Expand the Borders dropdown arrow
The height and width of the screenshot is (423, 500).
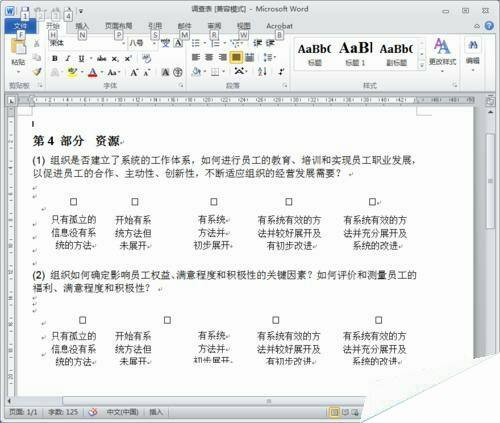(x=223, y=71)
